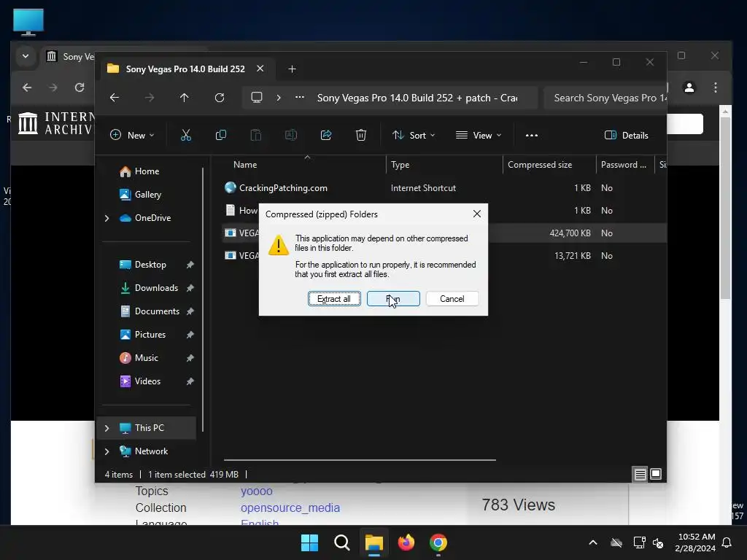Go back in File Explorer
The image size is (747, 560).
pyautogui.click(x=115, y=98)
